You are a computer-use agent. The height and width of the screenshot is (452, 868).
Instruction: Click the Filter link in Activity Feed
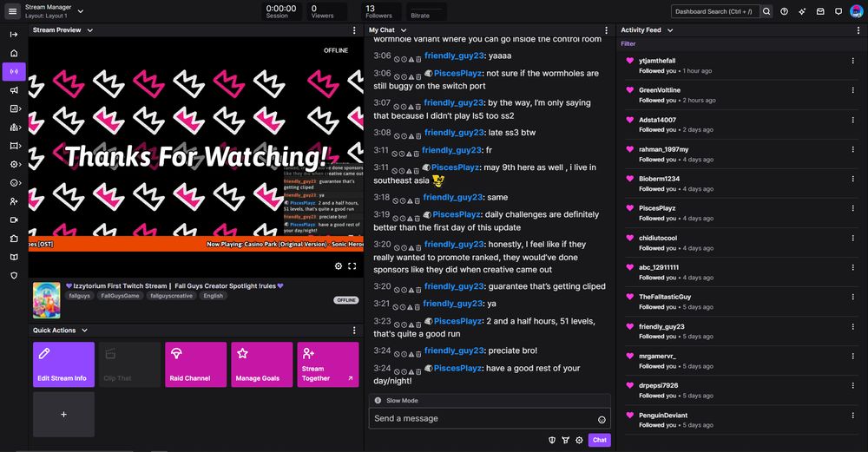[x=628, y=43]
